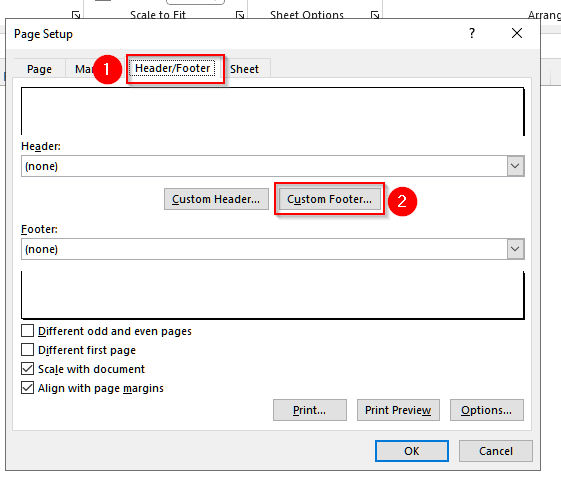This screenshot has width=561, height=482.
Task: Click the header preview box
Action: click(273, 111)
